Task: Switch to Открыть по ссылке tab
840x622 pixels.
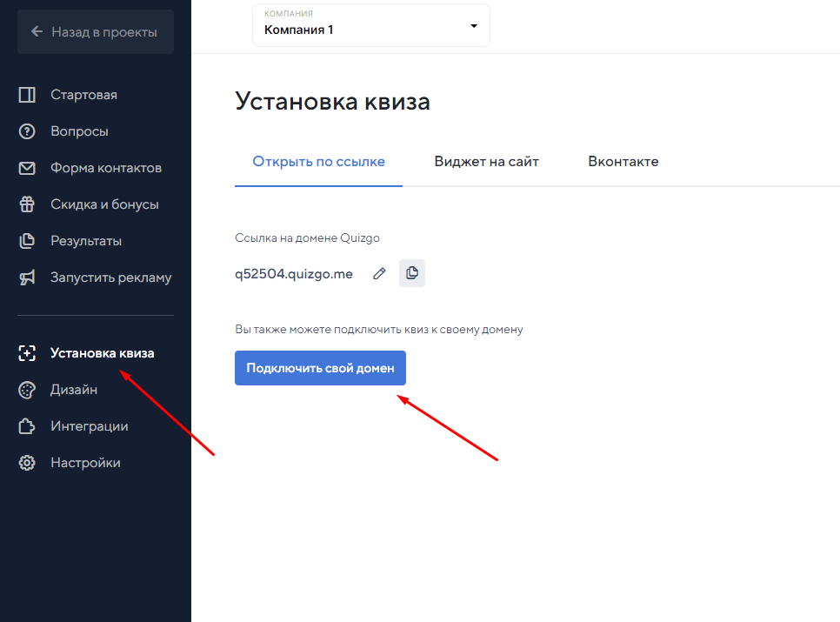Action: [x=319, y=161]
